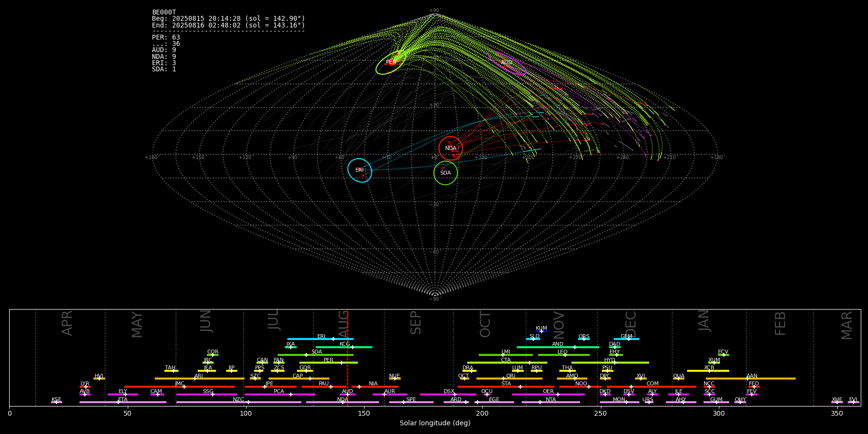Select the yellow XCB shower bar
Screen dimensions: 868x434
708,371
